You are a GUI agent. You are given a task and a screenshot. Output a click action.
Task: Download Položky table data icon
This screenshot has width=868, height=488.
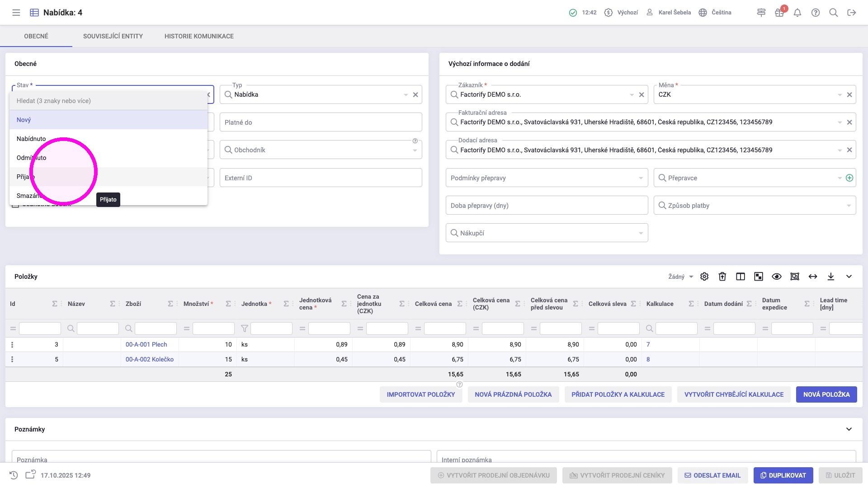(831, 277)
